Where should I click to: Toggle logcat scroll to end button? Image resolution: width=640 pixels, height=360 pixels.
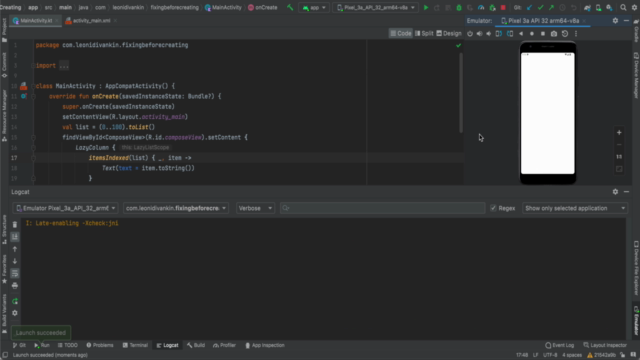(15, 237)
